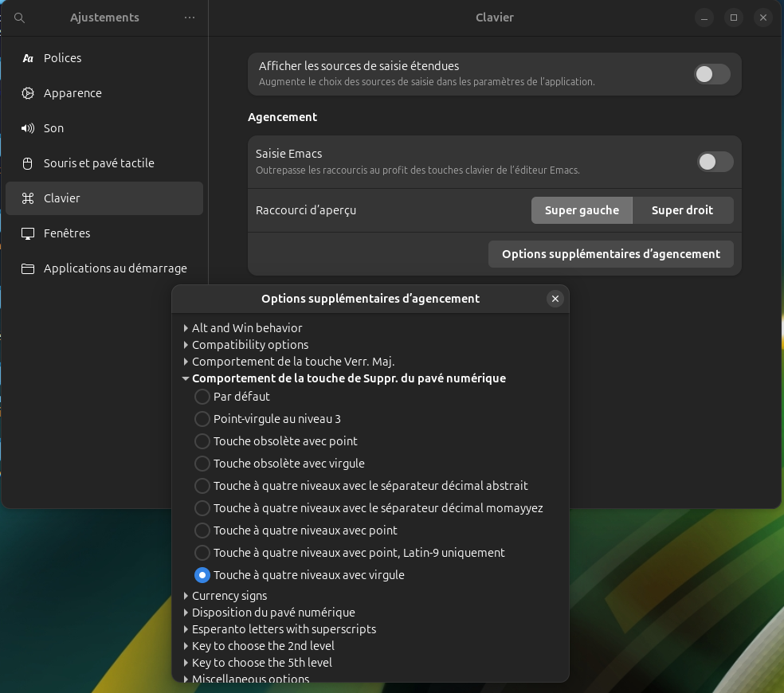
Task: Open the Polices settings page
Action: click(104, 58)
